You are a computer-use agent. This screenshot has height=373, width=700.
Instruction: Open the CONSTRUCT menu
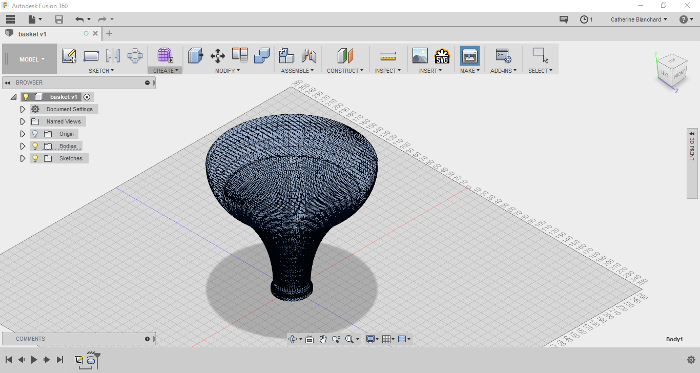click(x=345, y=70)
